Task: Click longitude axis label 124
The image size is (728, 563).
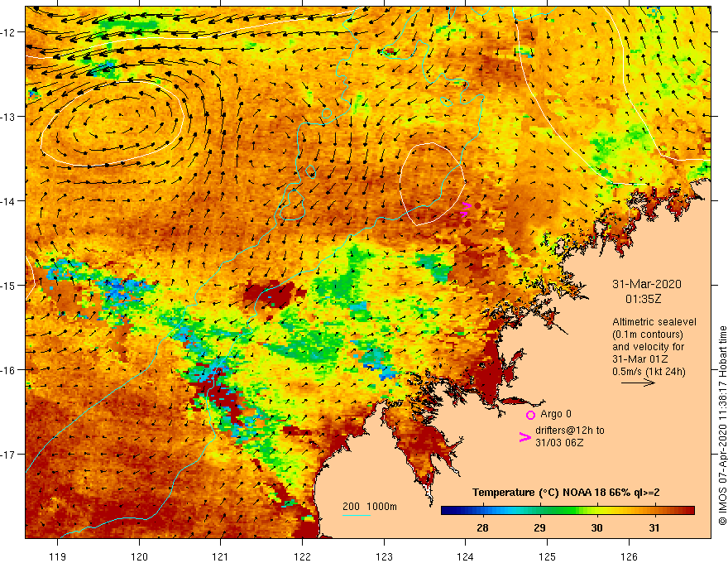Action: point(466,556)
